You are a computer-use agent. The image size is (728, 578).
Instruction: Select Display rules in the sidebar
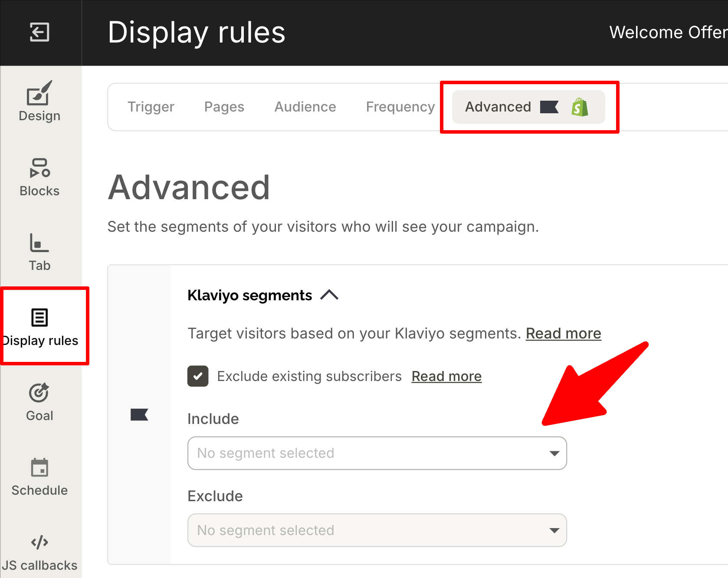[40, 326]
